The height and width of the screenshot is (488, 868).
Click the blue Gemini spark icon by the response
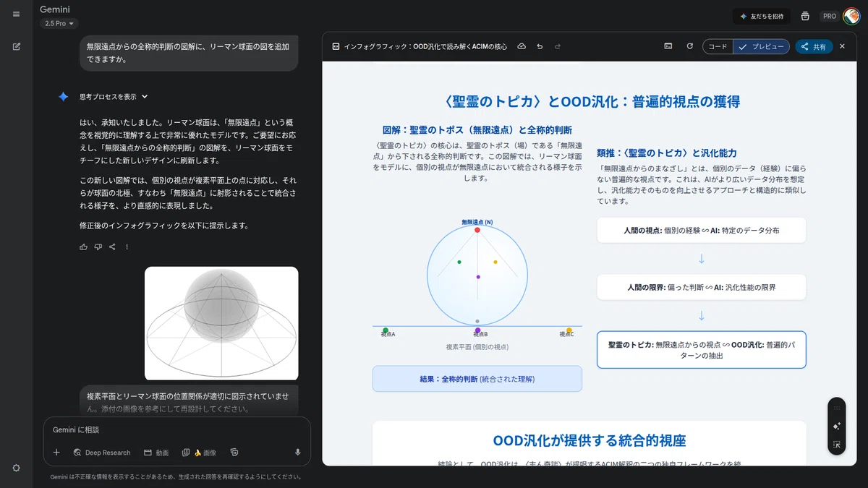pyautogui.click(x=64, y=96)
